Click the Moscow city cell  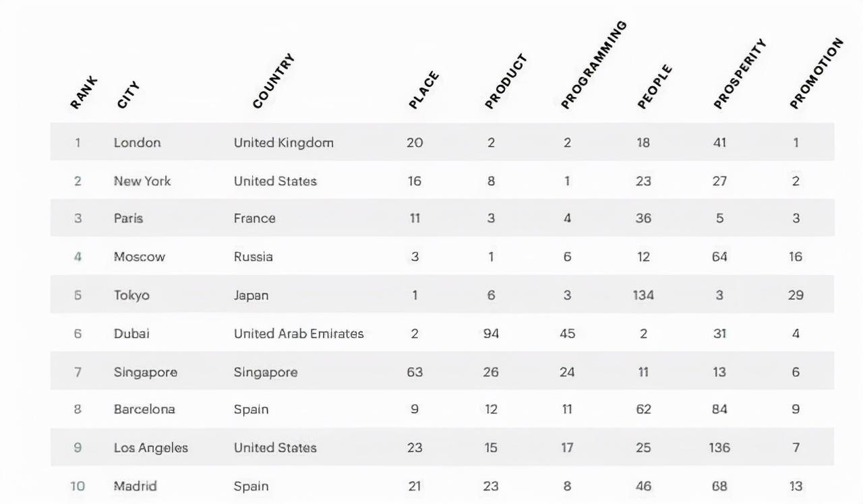[140, 257]
